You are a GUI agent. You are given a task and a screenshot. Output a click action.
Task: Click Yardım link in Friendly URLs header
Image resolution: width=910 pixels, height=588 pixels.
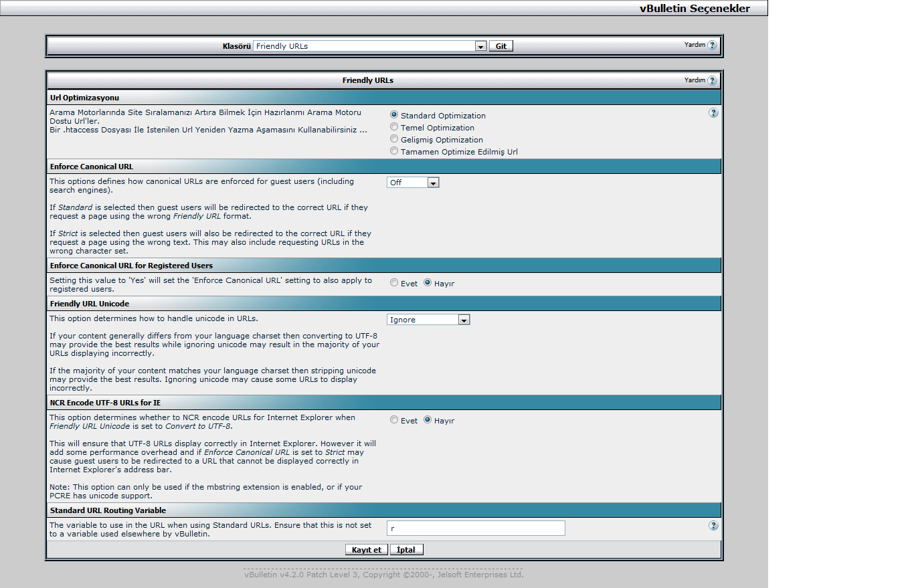click(x=695, y=80)
